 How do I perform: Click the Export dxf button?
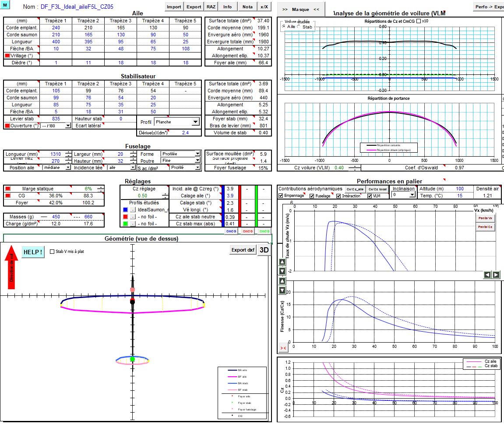pyautogui.click(x=243, y=250)
